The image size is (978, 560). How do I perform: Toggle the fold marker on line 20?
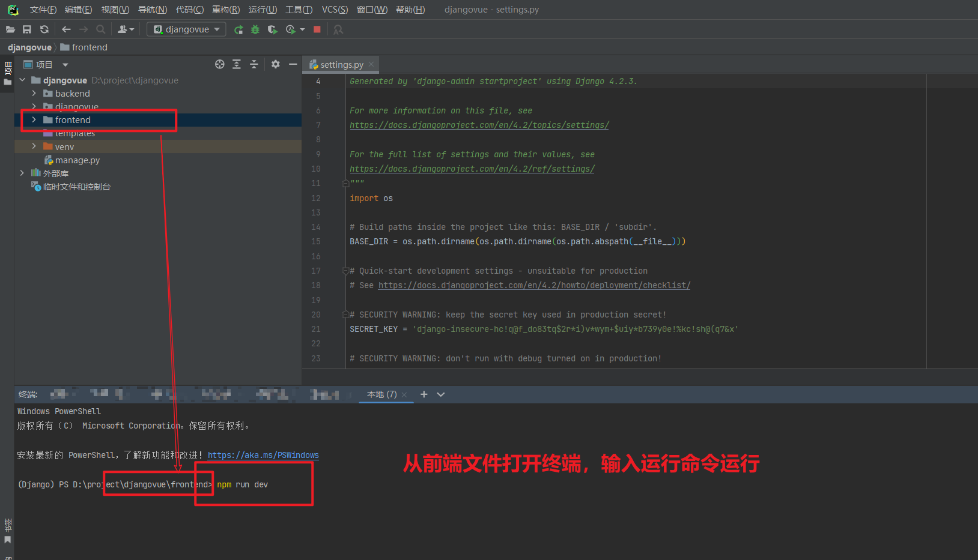coord(345,315)
